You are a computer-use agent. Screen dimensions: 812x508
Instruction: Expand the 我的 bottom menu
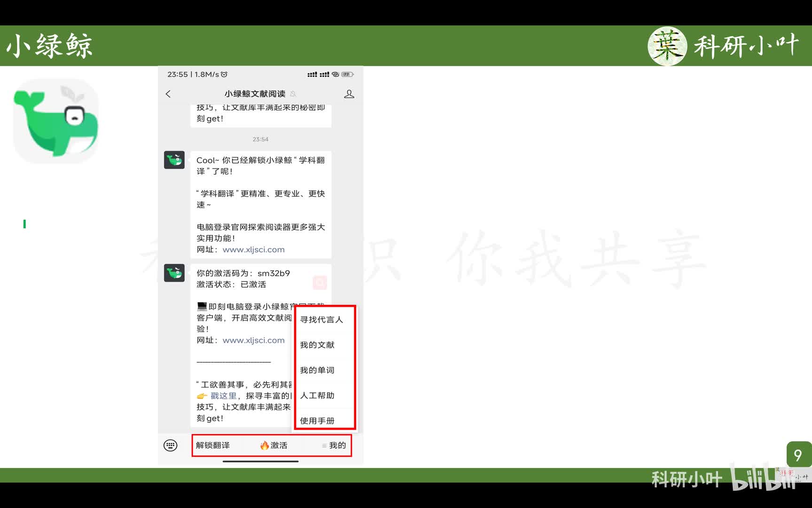coord(334,445)
